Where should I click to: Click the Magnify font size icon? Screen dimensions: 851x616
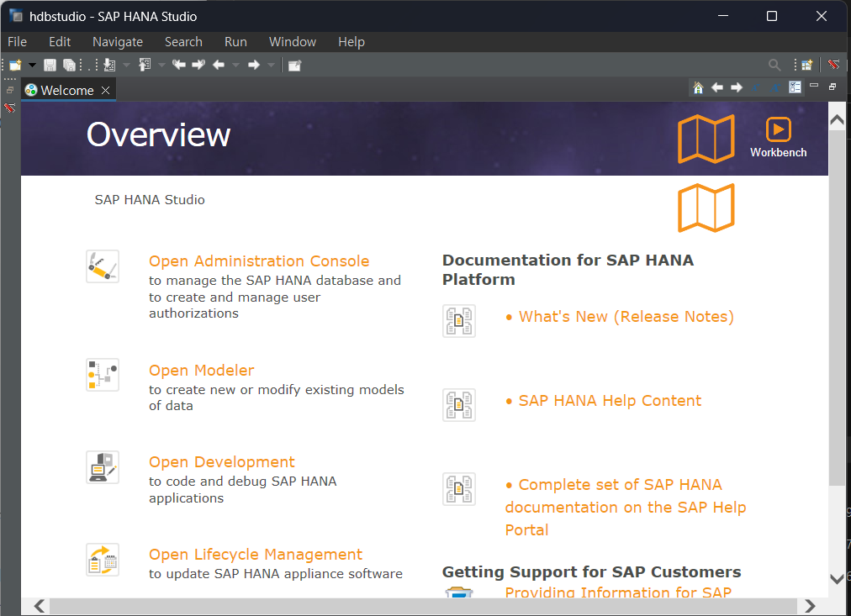coord(775,87)
